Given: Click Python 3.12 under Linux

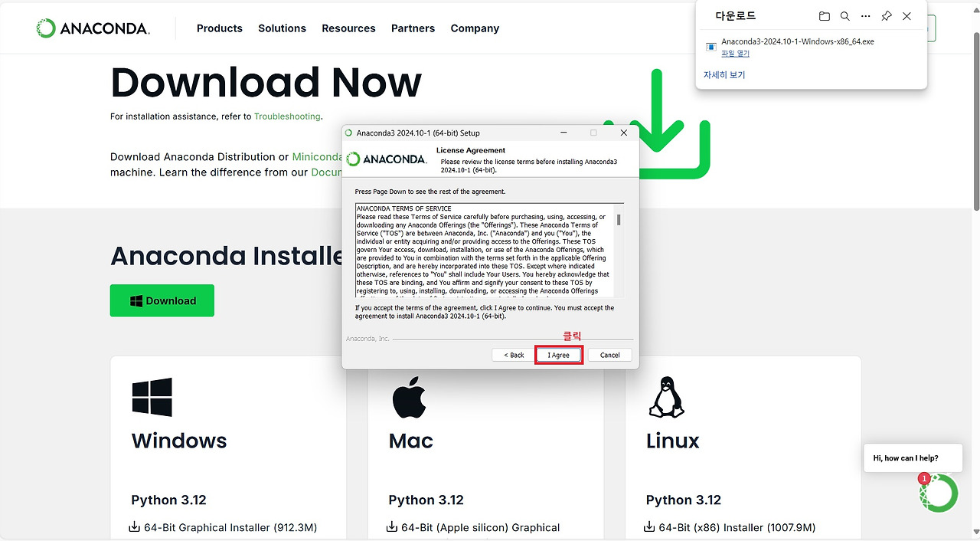Looking at the screenshot, I should click(x=684, y=500).
